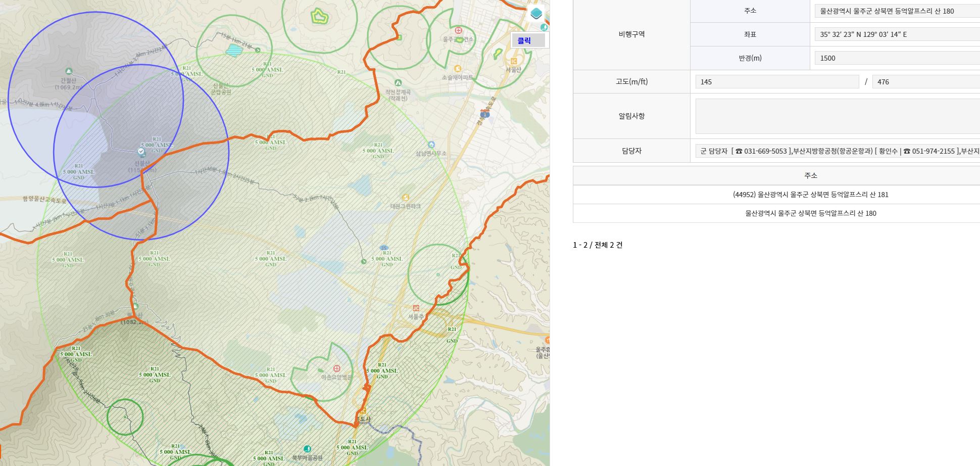980x466 pixels.
Task: Click the 북부마을공원 park icon
Action: (307, 449)
